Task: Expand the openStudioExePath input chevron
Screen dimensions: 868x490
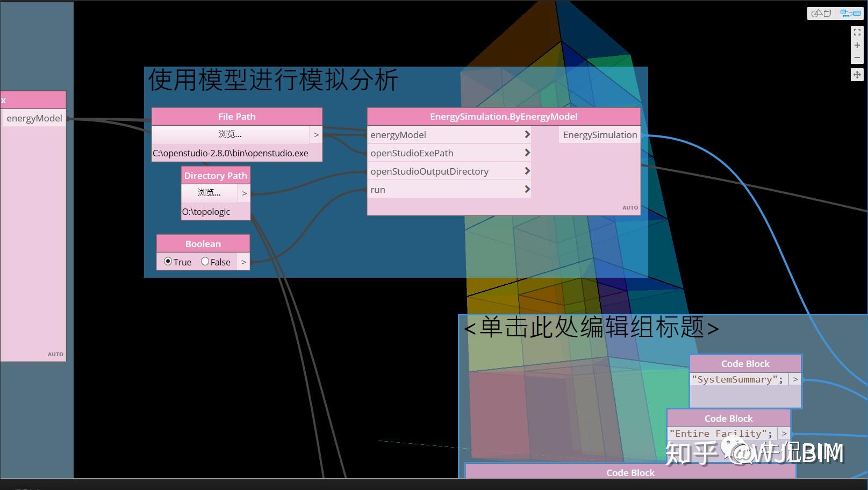Action: point(527,153)
